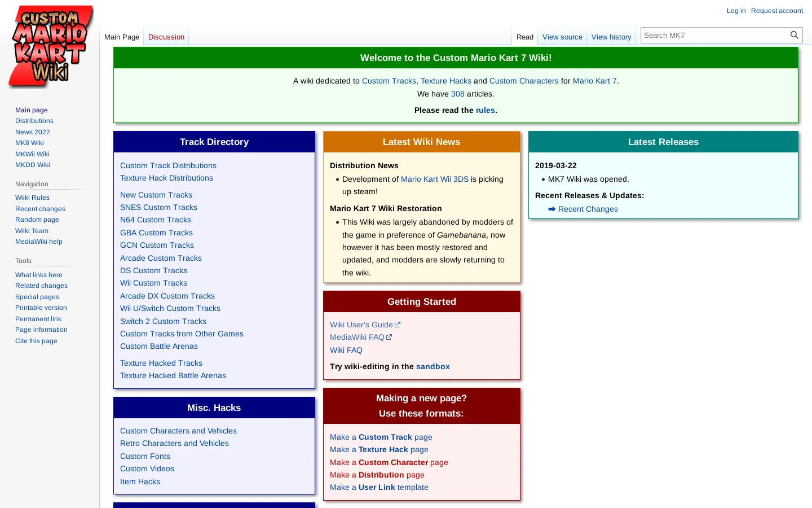The height and width of the screenshot is (508, 812).
Task: Open Texture Hacked Battle Arenas link
Action: point(173,375)
